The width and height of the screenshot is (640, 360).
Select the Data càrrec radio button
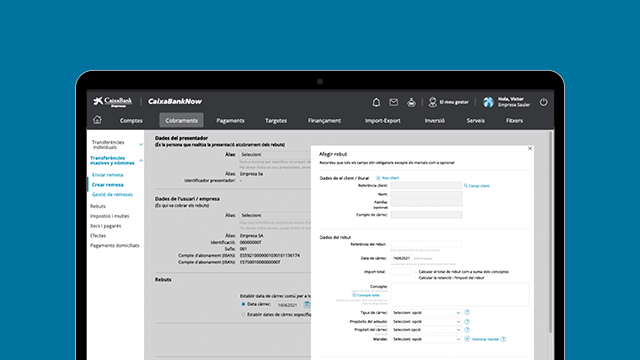(243, 304)
